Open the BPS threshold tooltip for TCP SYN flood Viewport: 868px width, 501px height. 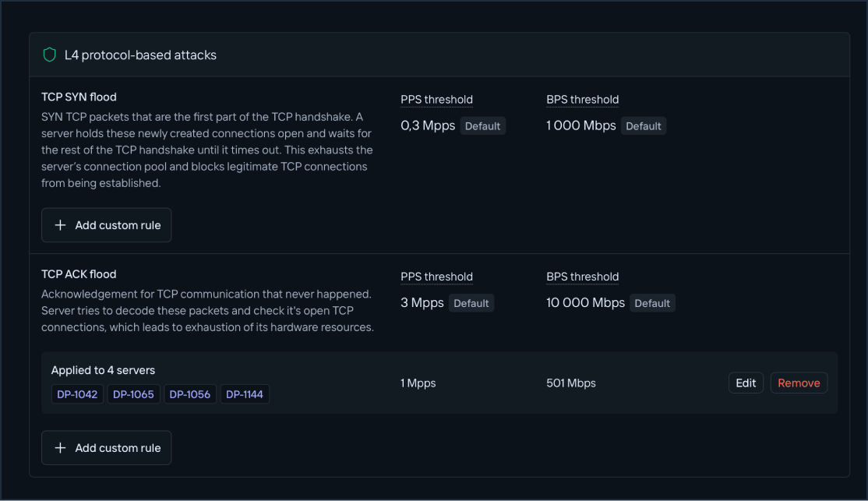point(582,99)
